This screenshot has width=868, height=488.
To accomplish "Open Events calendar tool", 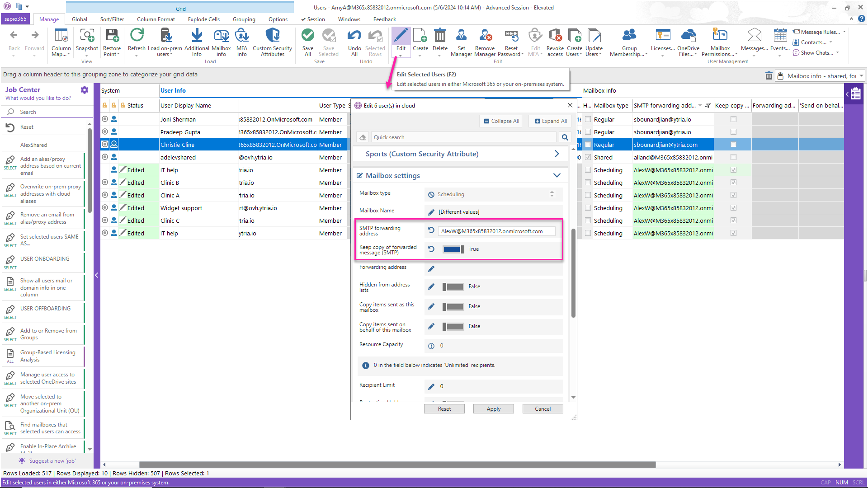I will point(780,42).
